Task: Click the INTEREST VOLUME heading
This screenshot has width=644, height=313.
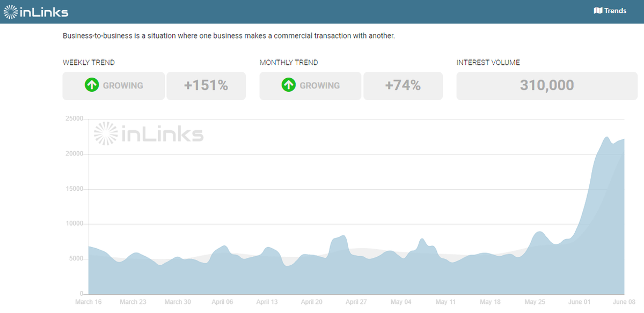Action: tap(488, 63)
